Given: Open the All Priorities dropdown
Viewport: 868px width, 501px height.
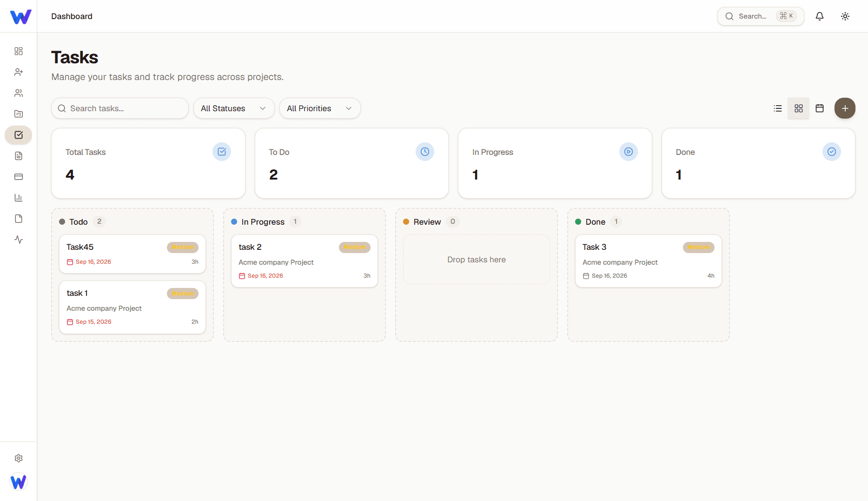Looking at the screenshot, I should pyautogui.click(x=320, y=108).
